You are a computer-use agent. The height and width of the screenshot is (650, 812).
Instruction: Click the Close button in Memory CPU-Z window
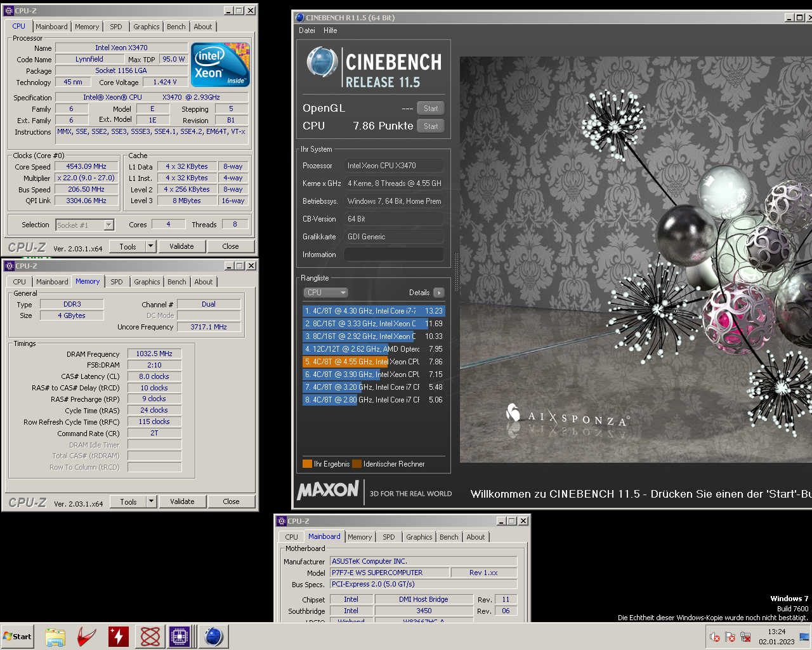pyautogui.click(x=231, y=501)
